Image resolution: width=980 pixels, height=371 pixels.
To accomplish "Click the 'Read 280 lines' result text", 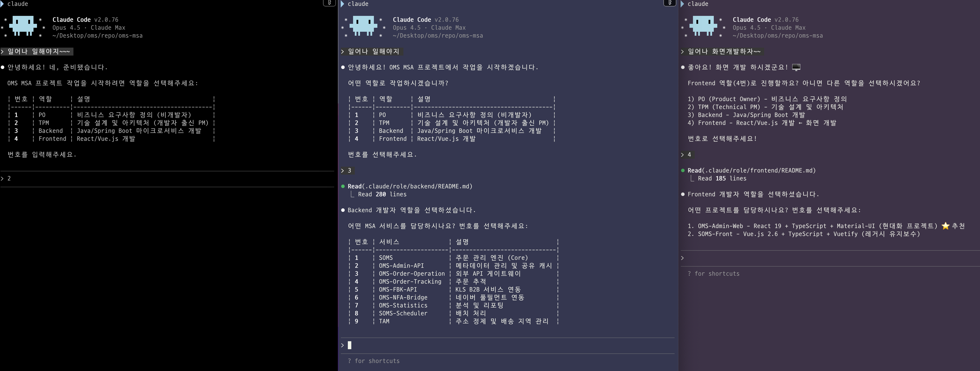I will coord(382,194).
